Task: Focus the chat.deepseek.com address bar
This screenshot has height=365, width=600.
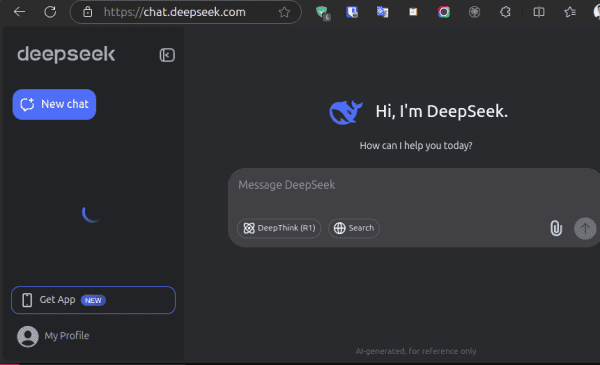Action: pyautogui.click(x=186, y=12)
